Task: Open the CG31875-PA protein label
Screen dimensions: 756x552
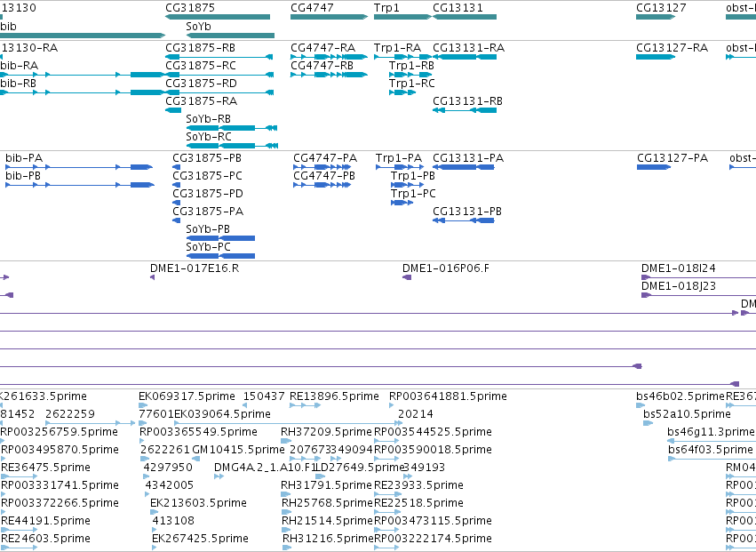Action: pyautogui.click(x=208, y=212)
